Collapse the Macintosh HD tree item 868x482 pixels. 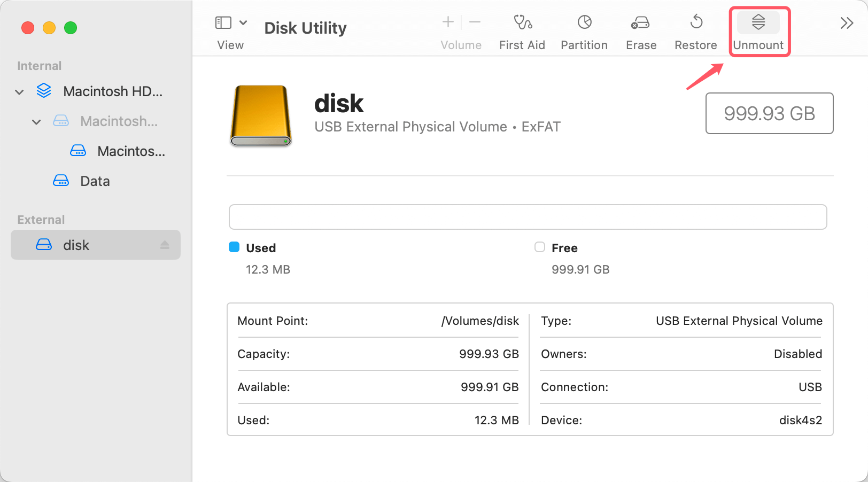point(19,91)
